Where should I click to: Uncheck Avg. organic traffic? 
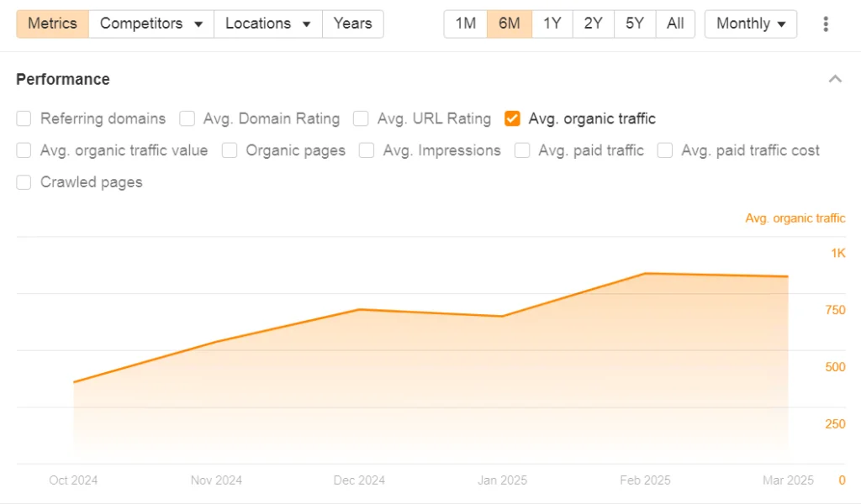(x=512, y=118)
